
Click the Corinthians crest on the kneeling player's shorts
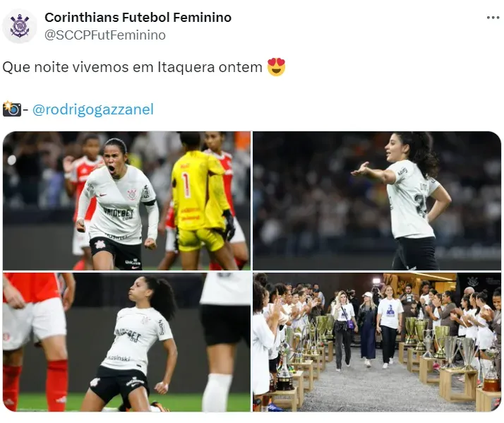[x=95, y=382]
